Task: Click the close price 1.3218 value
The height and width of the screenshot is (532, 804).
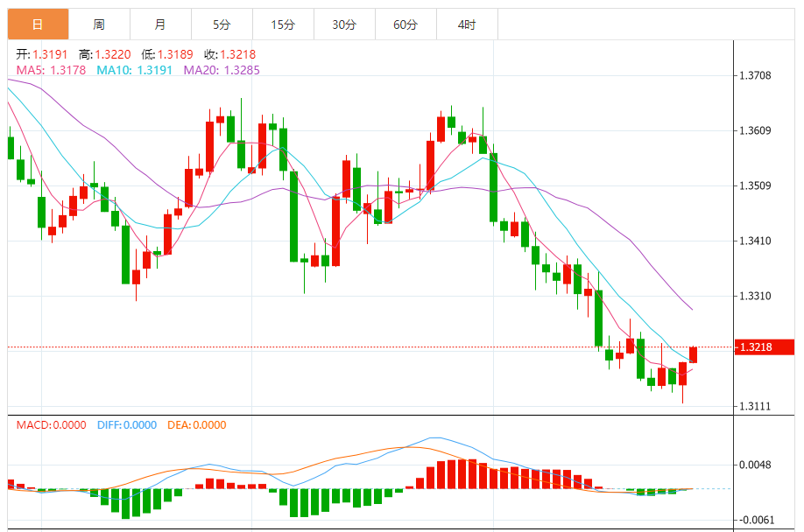Action: click(x=238, y=54)
